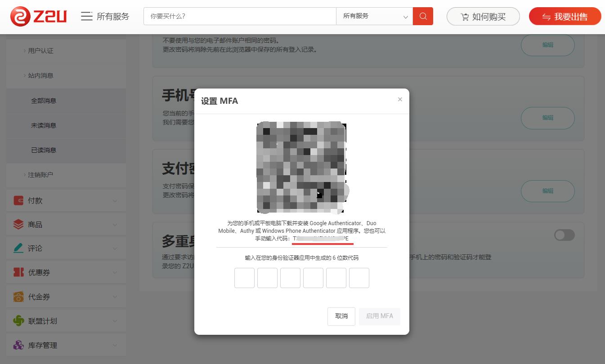Click the Payment wallet icon in sidebar
Image resolution: width=605 pixels, height=364 pixels.
(x=18, y=200)
